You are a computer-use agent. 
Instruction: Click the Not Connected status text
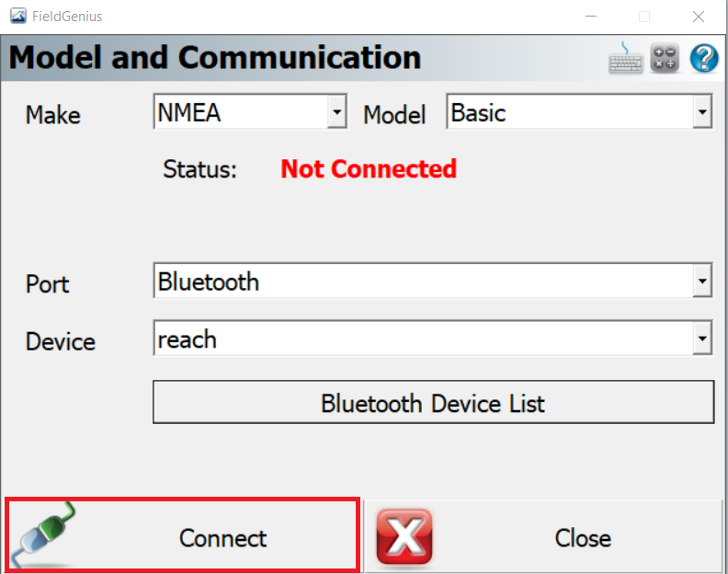[x=369, y=168]
